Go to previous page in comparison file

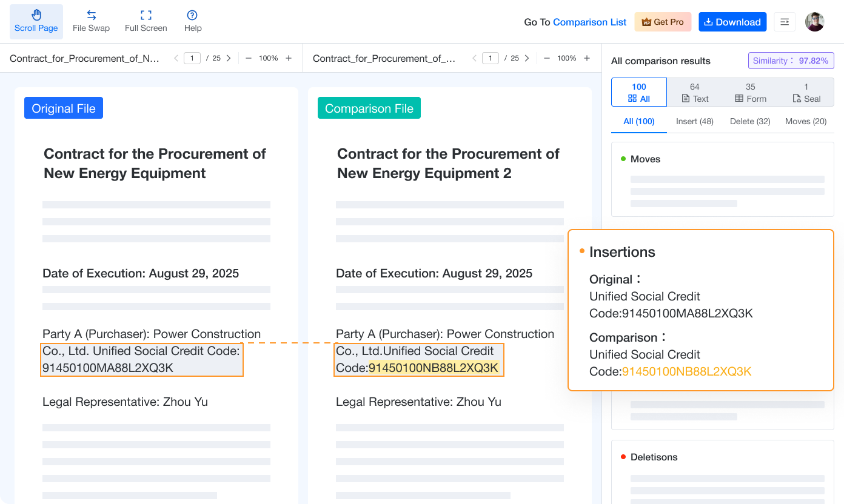[475, 58]
